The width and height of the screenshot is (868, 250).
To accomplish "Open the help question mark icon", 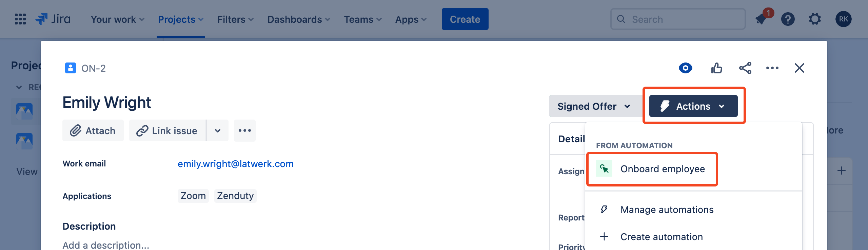I will [x=788, y=19].
